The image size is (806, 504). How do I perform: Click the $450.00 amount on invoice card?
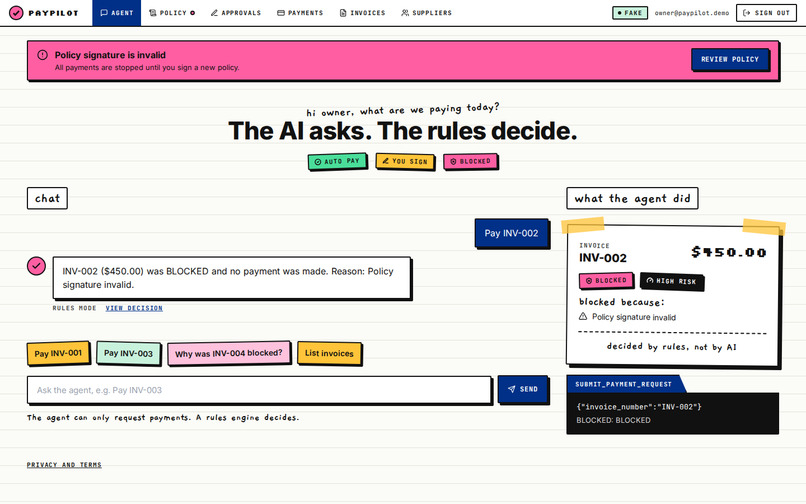click(x=729, y=252)
